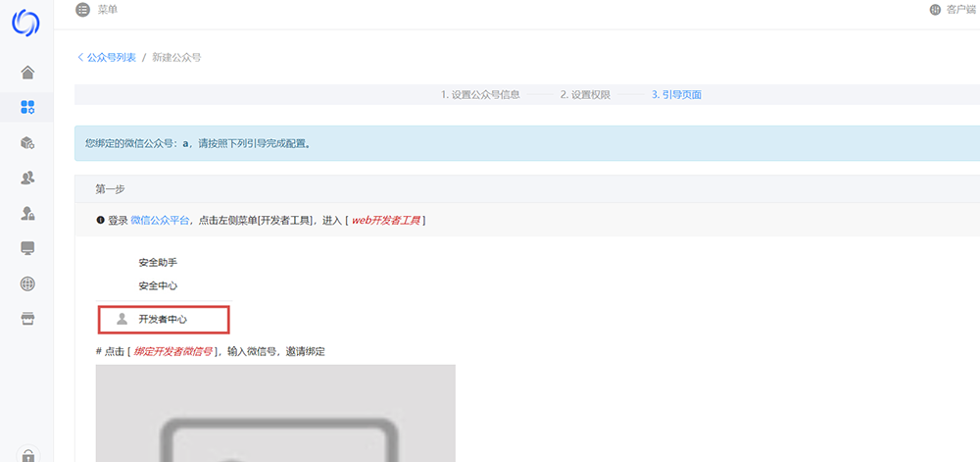980x462 pixels.
Task: Open the globe icon in sidebar
Action: (27, 283)
